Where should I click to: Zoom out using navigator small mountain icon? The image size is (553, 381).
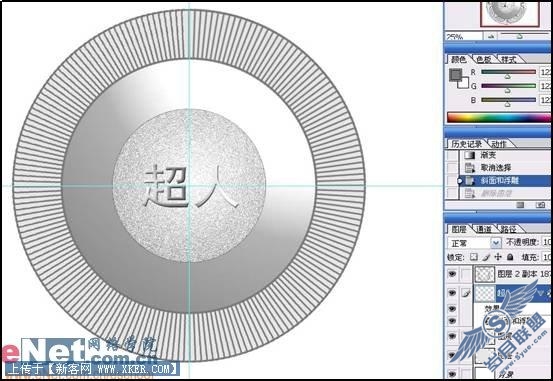[491, 36]
